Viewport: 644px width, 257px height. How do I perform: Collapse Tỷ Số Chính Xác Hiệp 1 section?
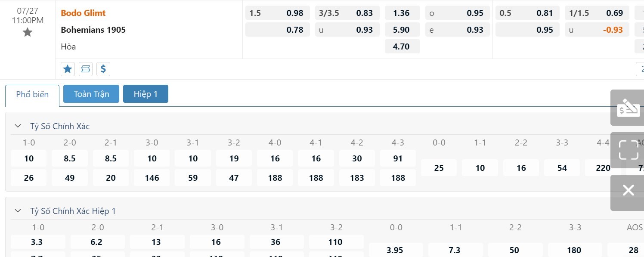tap(18, 211)
